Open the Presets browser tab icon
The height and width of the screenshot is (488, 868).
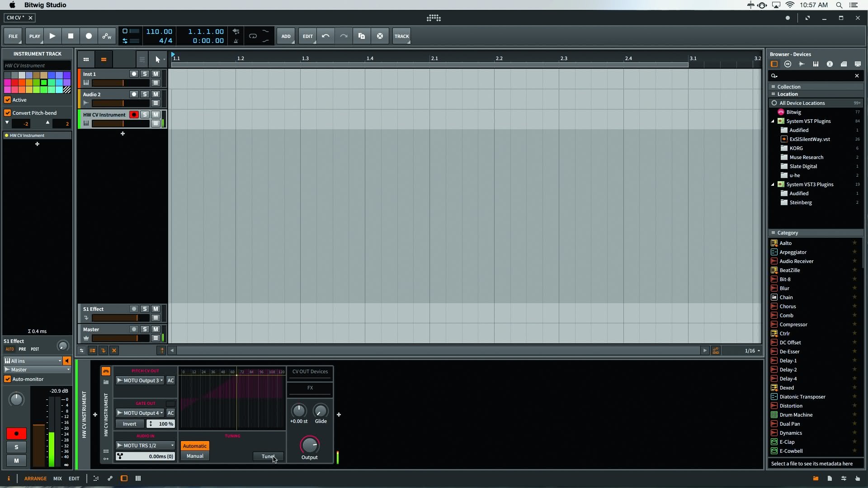(x=788, y=64)
